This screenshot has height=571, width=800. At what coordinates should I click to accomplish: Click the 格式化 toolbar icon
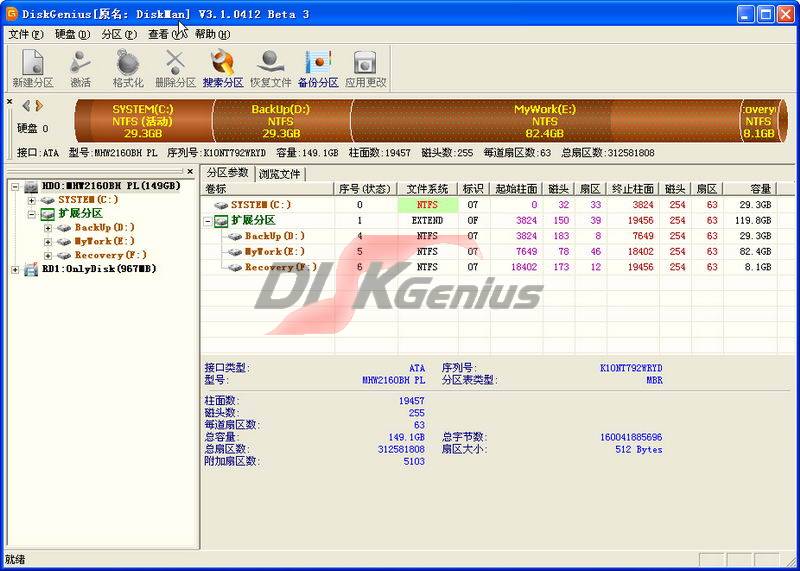tap(128, 69)
